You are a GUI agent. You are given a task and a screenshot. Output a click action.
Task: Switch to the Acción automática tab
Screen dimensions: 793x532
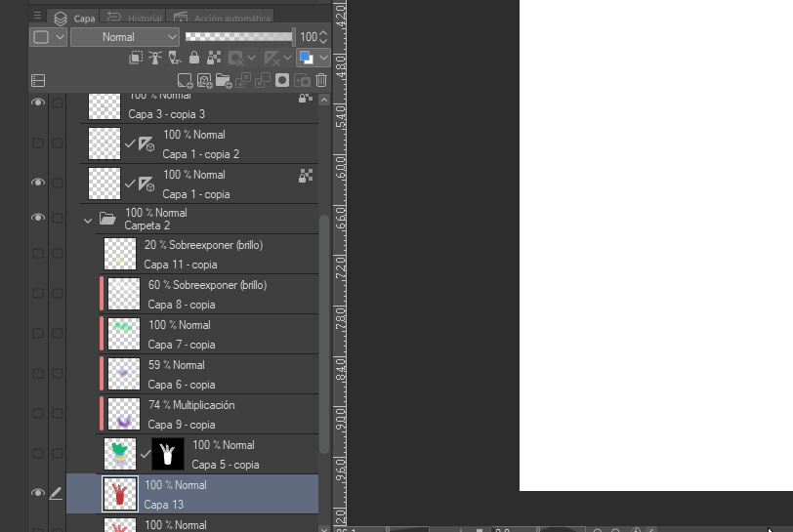pyautogui.click(x=222, y=18)
